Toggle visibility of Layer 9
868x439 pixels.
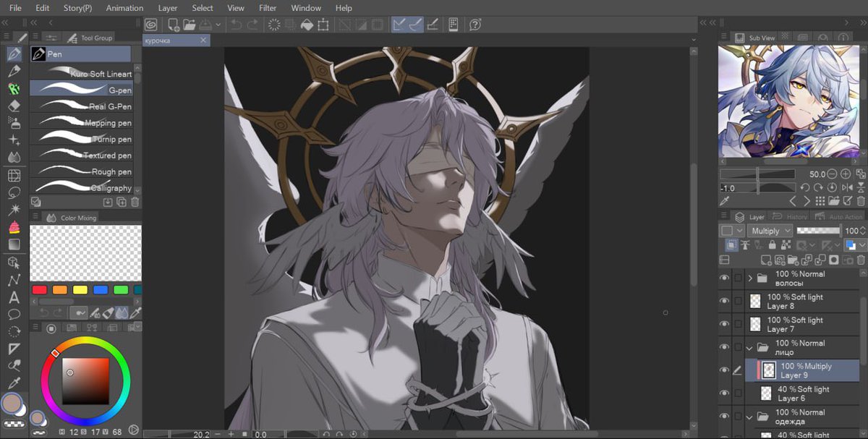point(725,370)
